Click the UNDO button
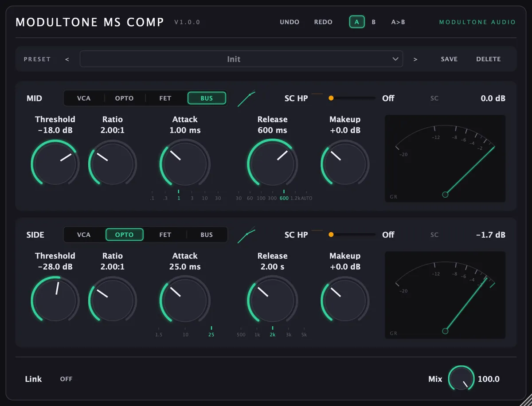532x406 pixels. [x=289, y=22]
